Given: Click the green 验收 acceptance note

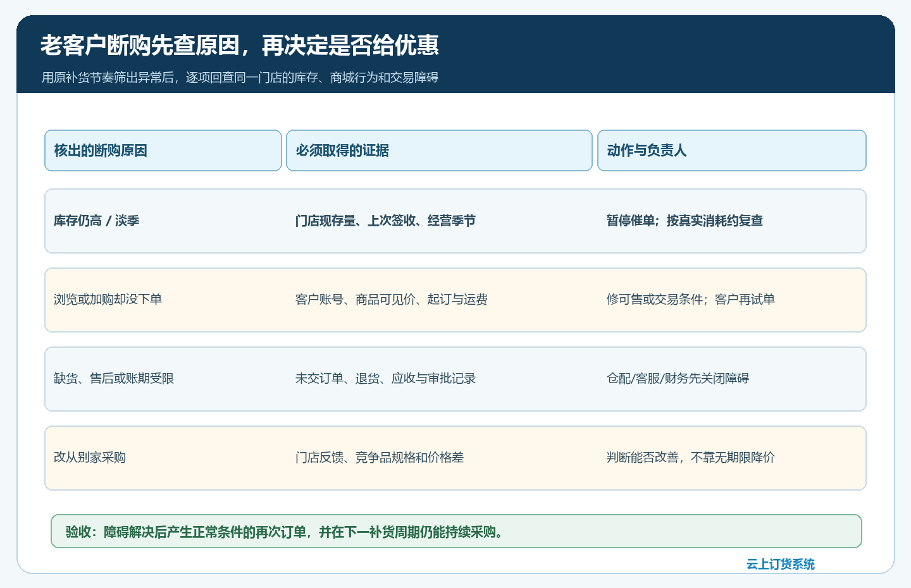Looking at the screenshot, I should pyautogui.click(x=456, y=531).
